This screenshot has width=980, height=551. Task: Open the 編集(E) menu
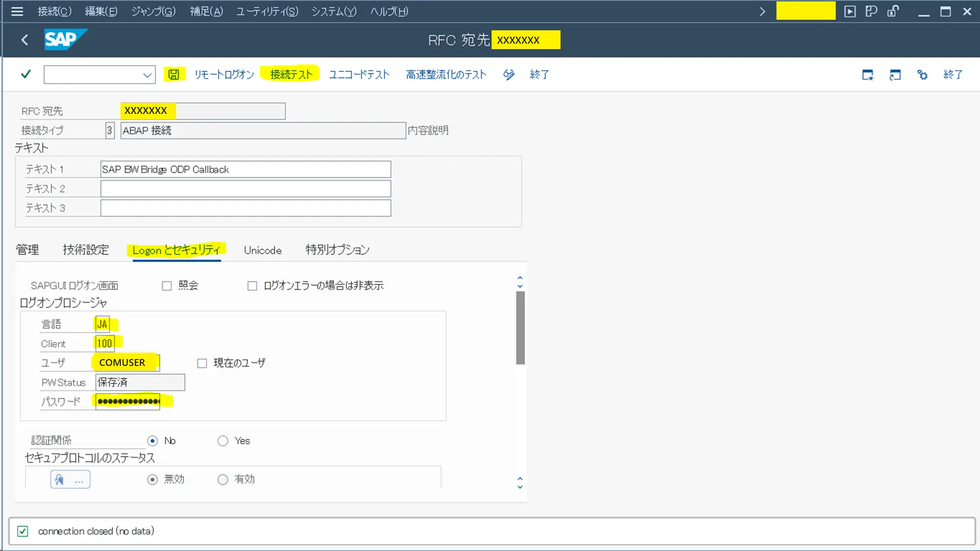(101, 11)
